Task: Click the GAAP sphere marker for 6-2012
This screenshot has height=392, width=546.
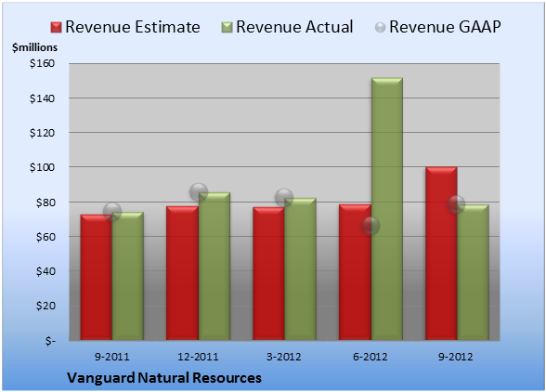Action: pyautogui.click(x=370, y=226)
